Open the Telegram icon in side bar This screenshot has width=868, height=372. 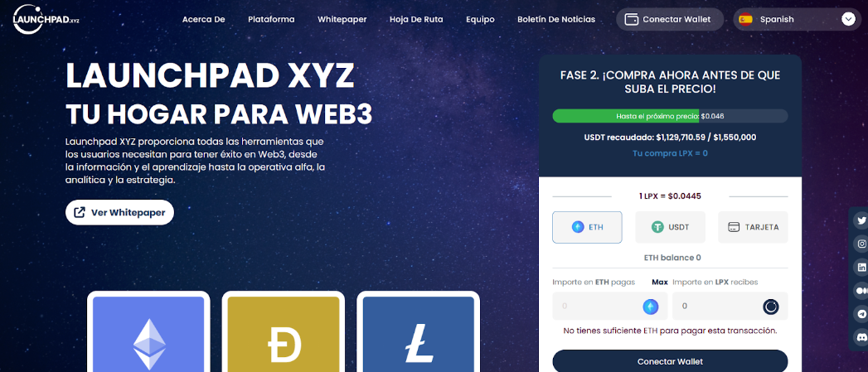pos(861,313)
